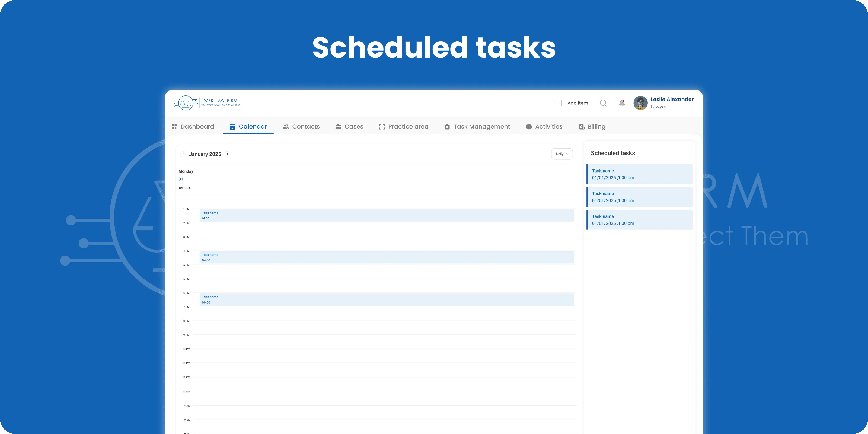Open the calendar task at 06:00
This screenshot has height=434, width=868.
tap(387, 299)
